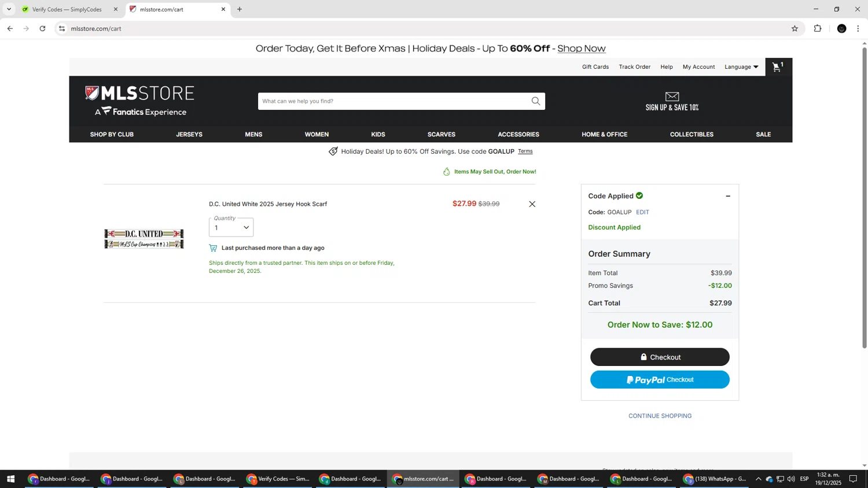Click the browser back arrow
This screenshot has width=868, height=488.
(x=10, y=28)
